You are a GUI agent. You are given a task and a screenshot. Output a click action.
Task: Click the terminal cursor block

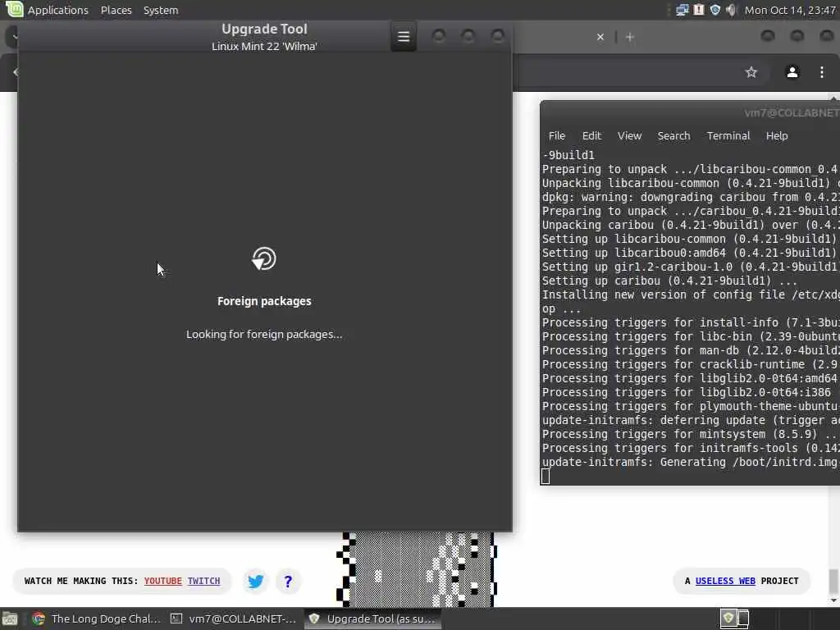point(546,477)
